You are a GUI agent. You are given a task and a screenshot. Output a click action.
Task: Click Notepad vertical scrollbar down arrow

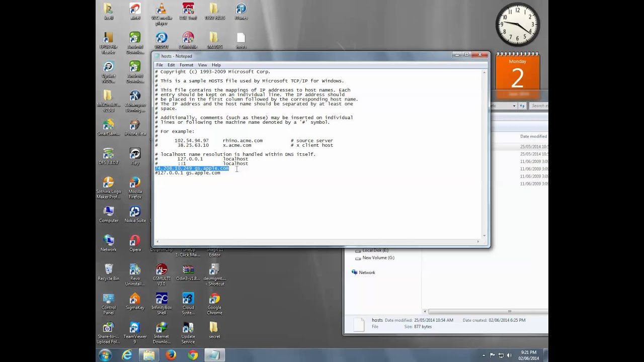[x=485, y=235]
